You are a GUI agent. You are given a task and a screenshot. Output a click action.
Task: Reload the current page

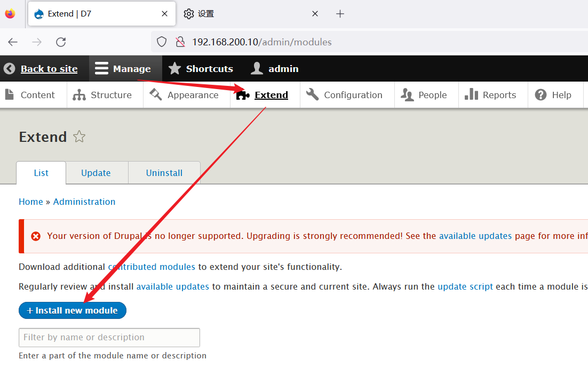(x=61, y=42)
